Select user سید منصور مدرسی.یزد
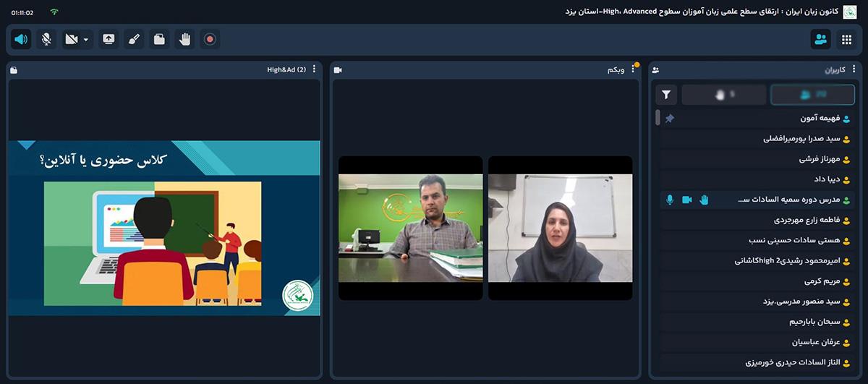The height and width of the screenshot is (384, 868). [758, 302]
